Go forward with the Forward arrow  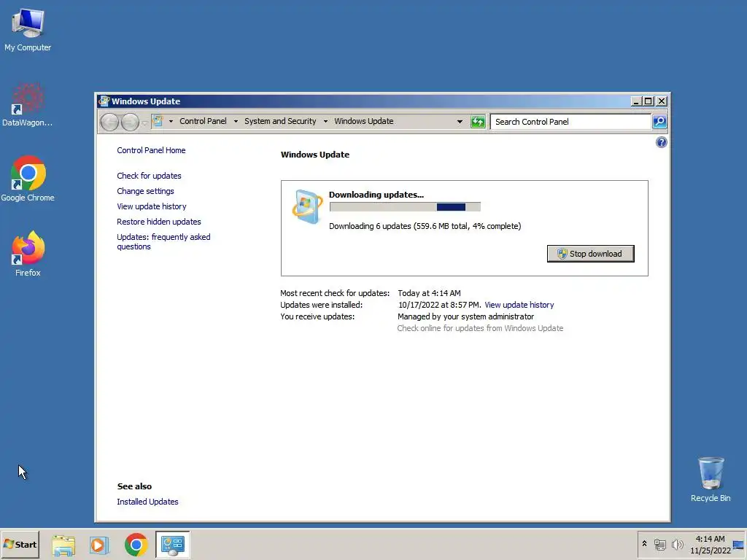coord(130,122)
